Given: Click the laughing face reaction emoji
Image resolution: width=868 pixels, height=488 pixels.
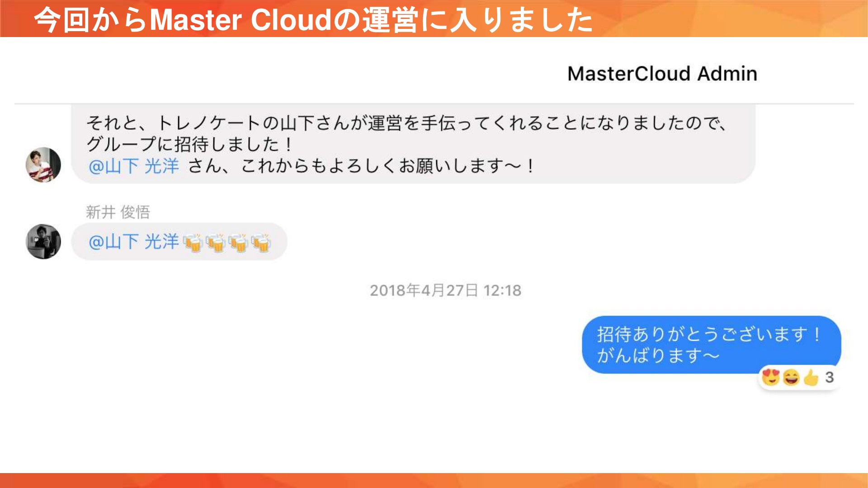Looking at the screenshot, I should (x=791, y=377).
